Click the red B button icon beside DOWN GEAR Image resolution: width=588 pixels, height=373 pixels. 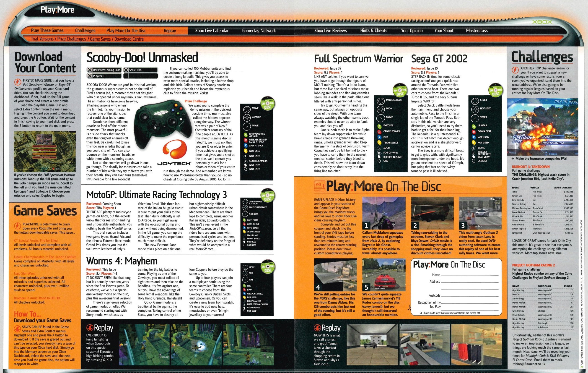coord(474,132)
